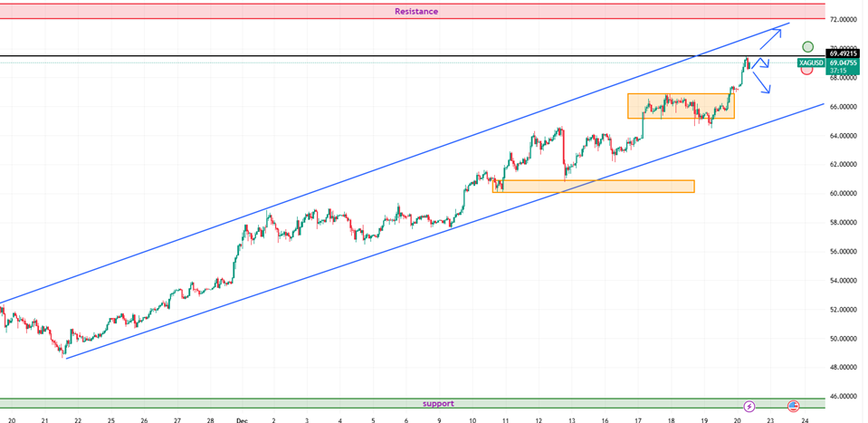Select the black horizontal price line

[x=362, y=56]
